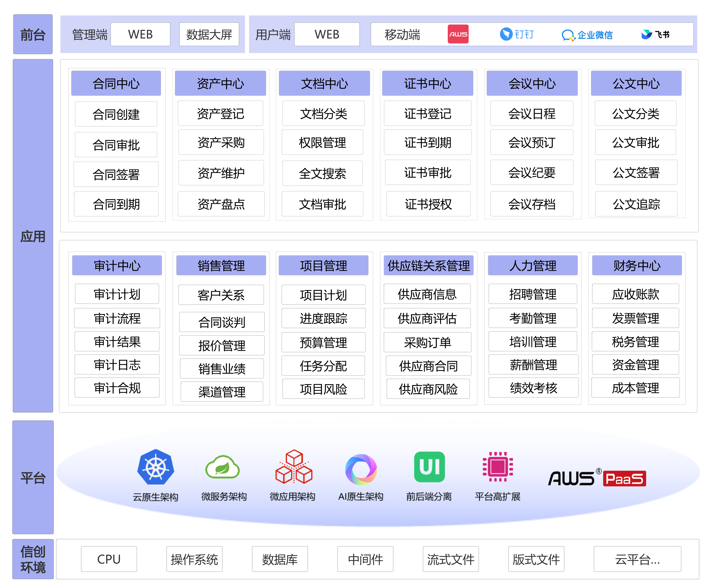Click the 招聘管理 module
709x588 pixels.
[x=533, y=294]
